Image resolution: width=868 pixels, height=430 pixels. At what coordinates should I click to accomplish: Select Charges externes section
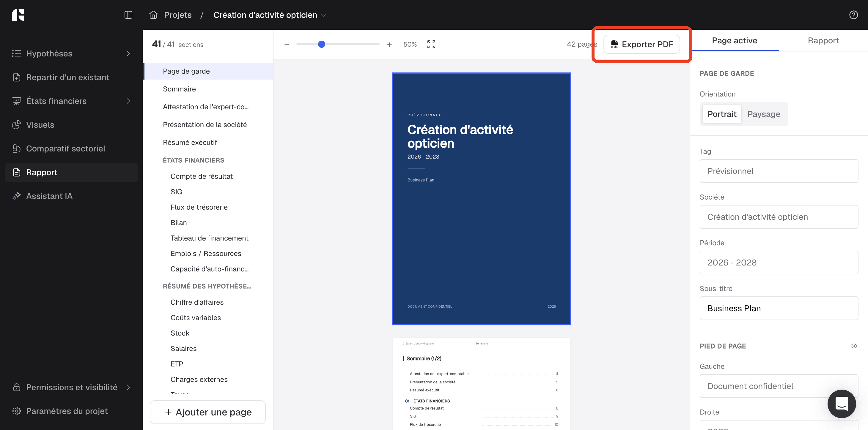tap(208, 380)
